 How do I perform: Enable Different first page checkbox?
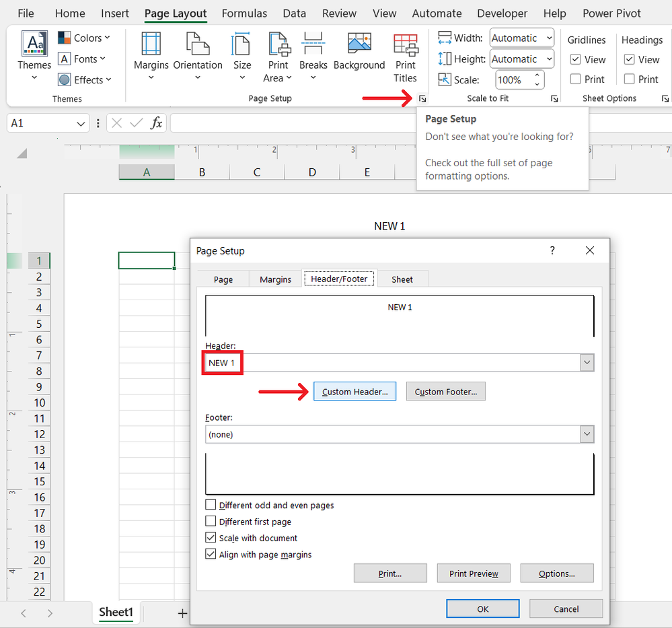(211, 521)
